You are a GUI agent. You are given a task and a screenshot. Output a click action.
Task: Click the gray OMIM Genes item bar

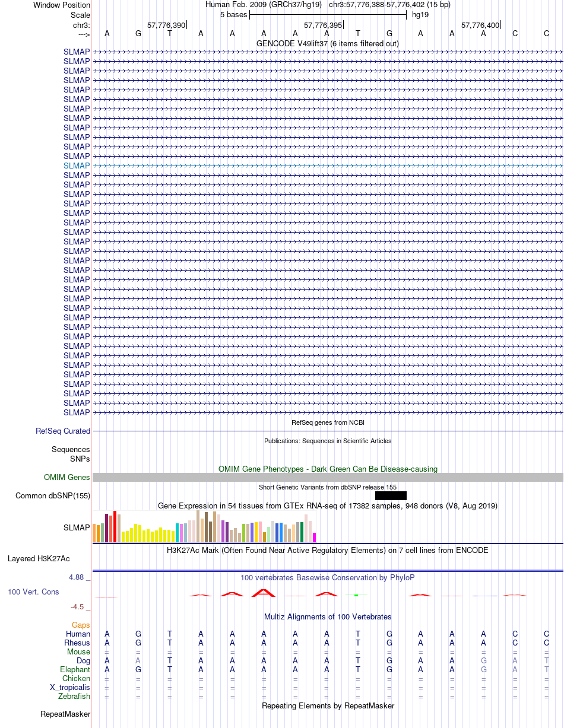pyautogui.click(x=328, y=477)
